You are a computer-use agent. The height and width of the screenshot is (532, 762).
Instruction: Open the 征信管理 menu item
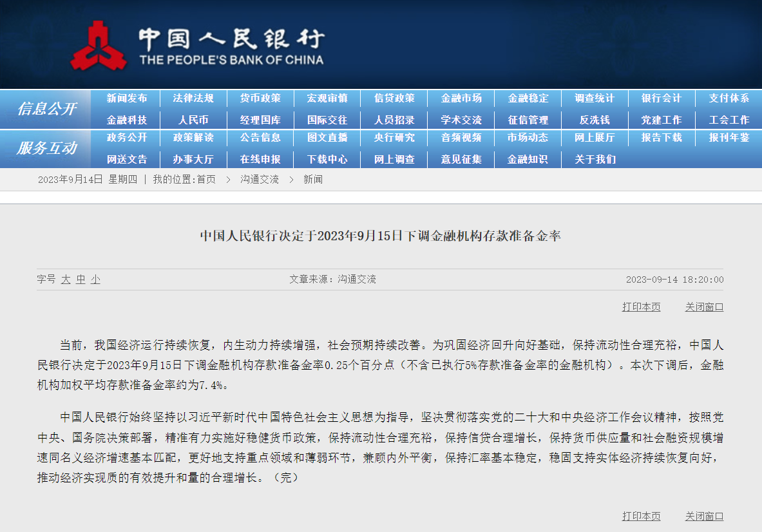pyautogui.click(x=528, y=120)
